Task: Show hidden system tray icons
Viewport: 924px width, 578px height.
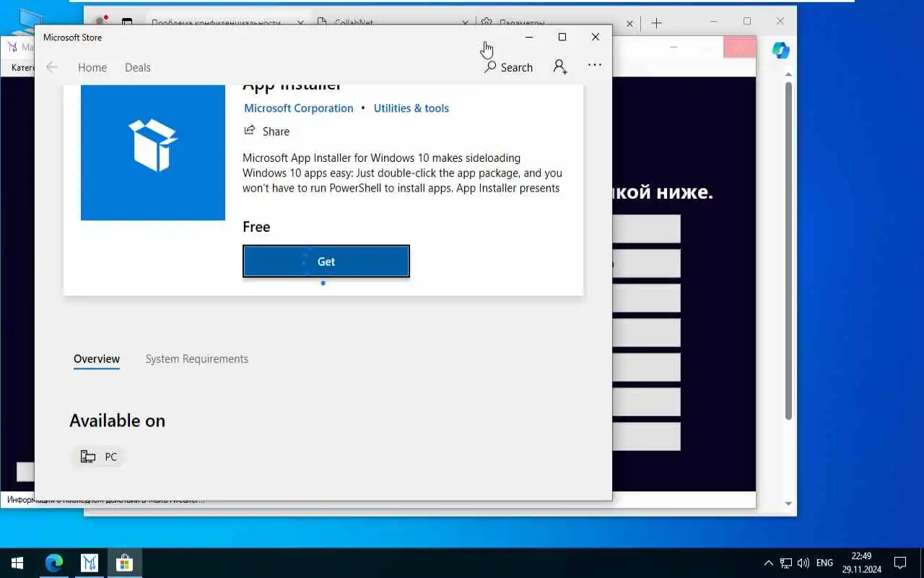Action: (768, 563)
